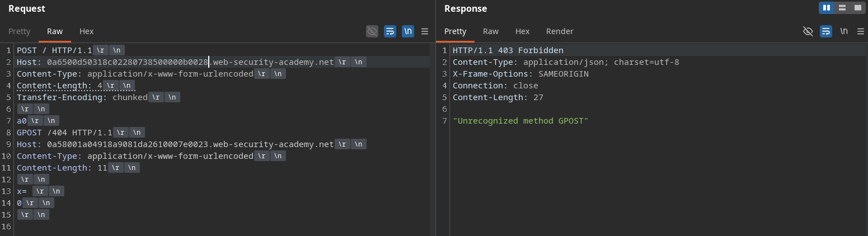
Task: Click empty line 16 in the request editor
Action: point(223,226)
